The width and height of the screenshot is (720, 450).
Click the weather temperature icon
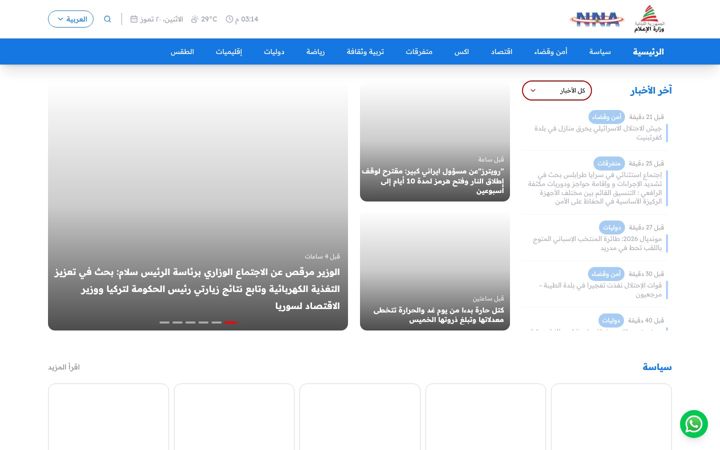tap(194, 19)
